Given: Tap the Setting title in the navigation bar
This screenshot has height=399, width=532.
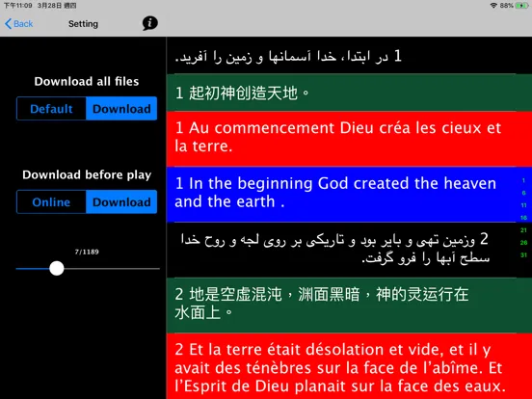Looking at the screenshot, I should point(83,24).
